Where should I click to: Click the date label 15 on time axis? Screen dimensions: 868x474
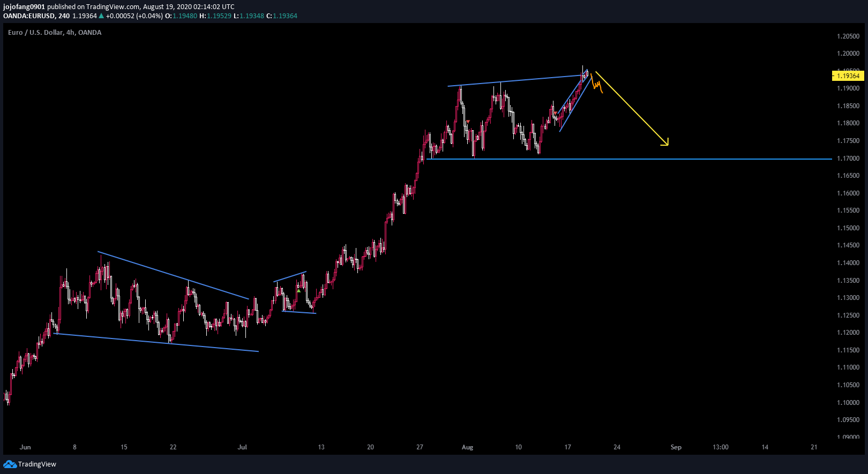click(124, 447)
